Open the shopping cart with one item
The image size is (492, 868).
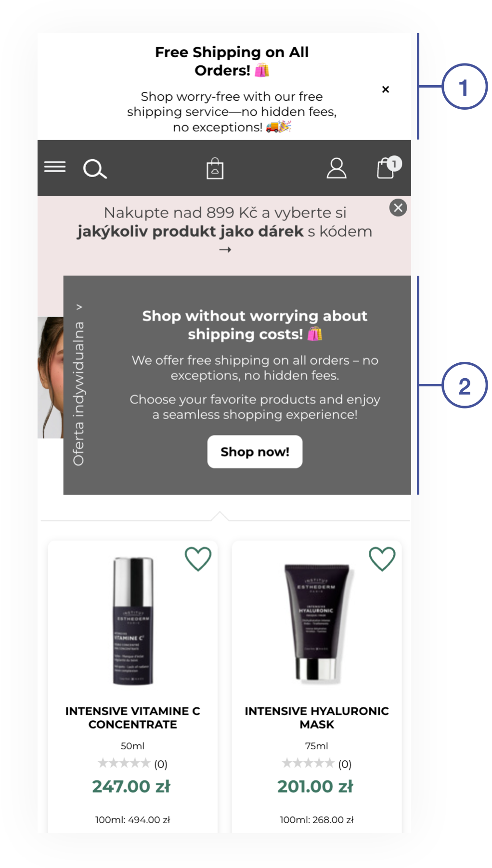[x=388, y=167]
